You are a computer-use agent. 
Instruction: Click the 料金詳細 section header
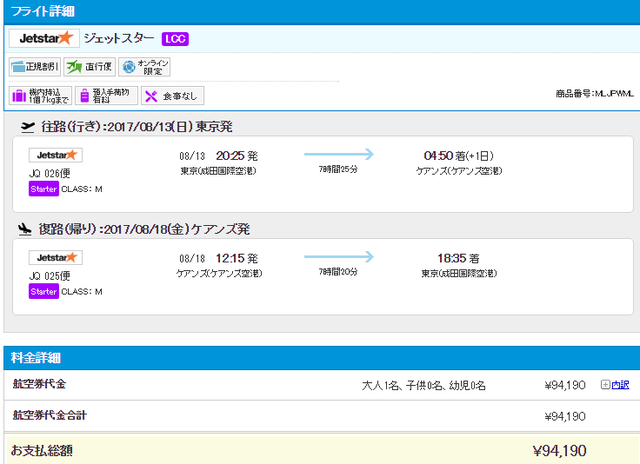(x=322, y=358)
